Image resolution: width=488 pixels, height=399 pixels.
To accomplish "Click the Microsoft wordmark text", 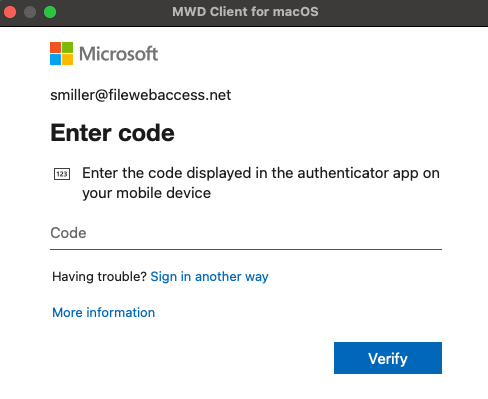I will point(119,54).
